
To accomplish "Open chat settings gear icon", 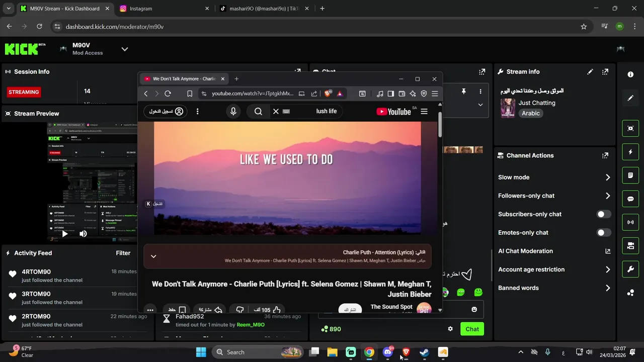I will tap(450, 329).
